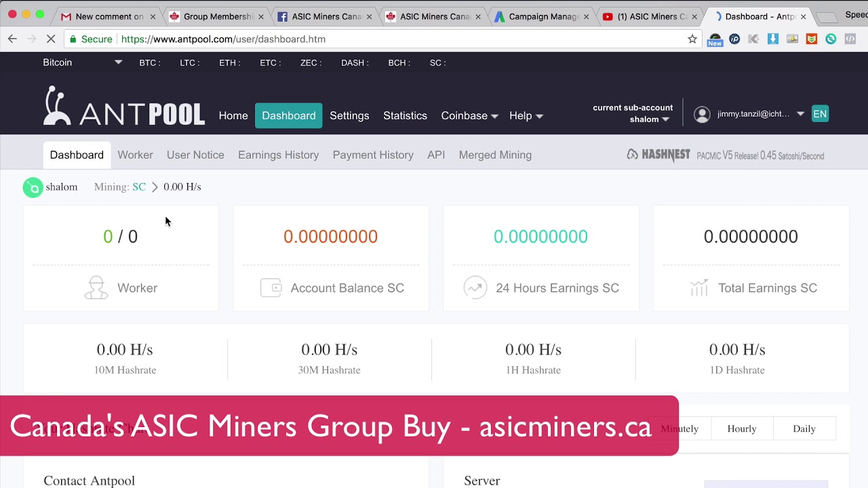868x488 pixels.
Task: Click the Worker miner icon
Action: 96,288
